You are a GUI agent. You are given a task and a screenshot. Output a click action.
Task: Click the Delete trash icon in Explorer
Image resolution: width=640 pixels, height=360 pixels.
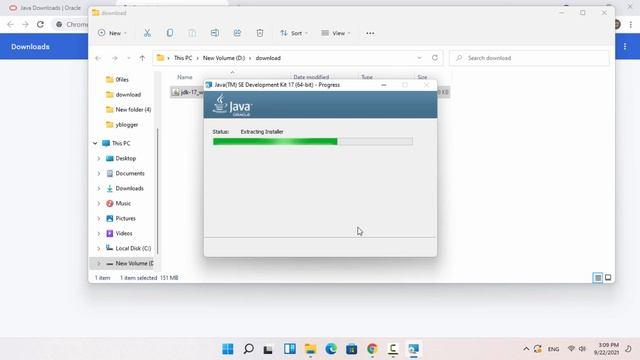click(x=260, y=33)
